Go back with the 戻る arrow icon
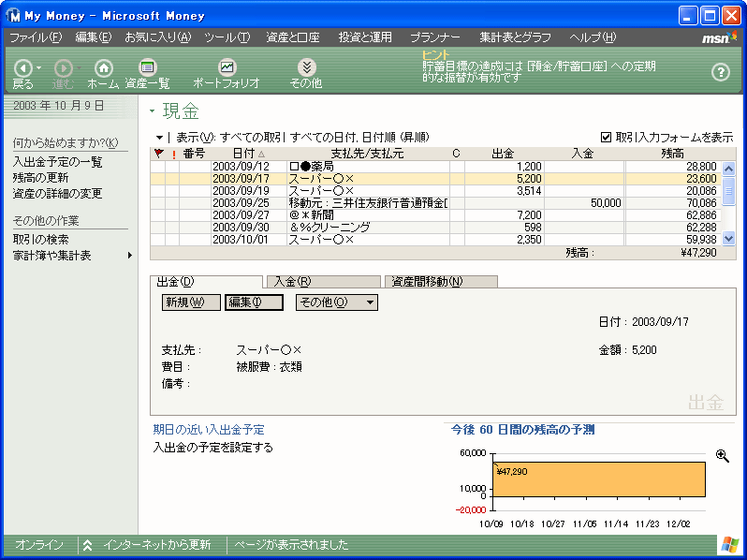Viewport: 747px width, 560px height. point(22,68)
